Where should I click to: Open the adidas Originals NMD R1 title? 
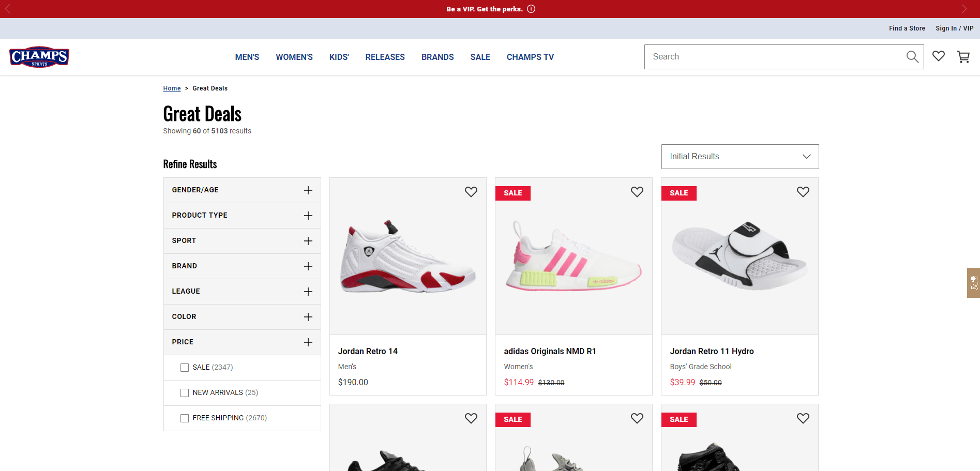tap(550, 351)
